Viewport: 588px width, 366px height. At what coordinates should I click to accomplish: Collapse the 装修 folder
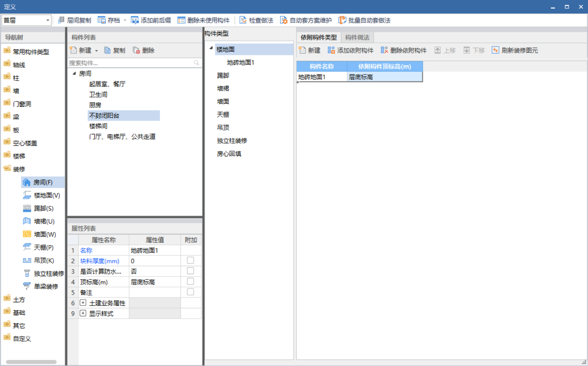pos(7,168)
